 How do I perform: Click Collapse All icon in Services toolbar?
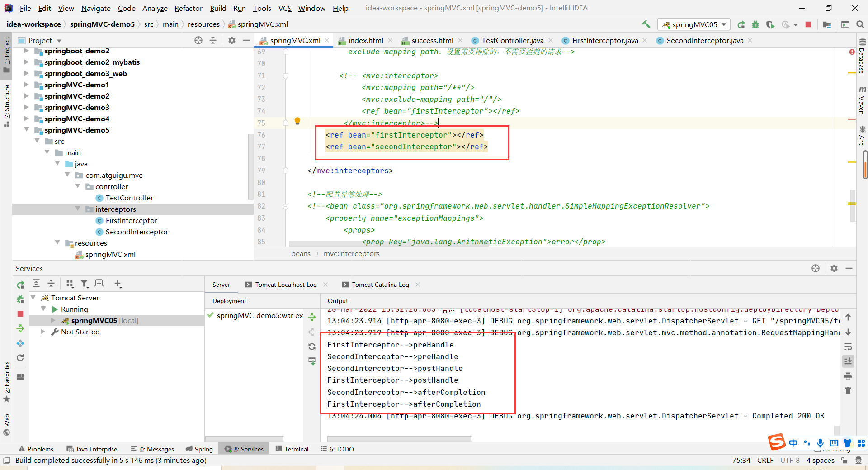(x=51, y=284)
